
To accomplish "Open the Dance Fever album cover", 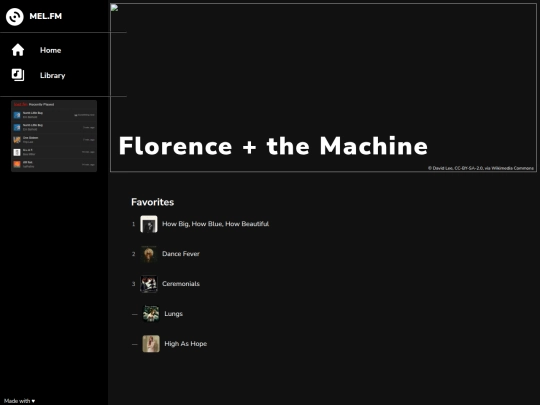I will coord(149,254).
